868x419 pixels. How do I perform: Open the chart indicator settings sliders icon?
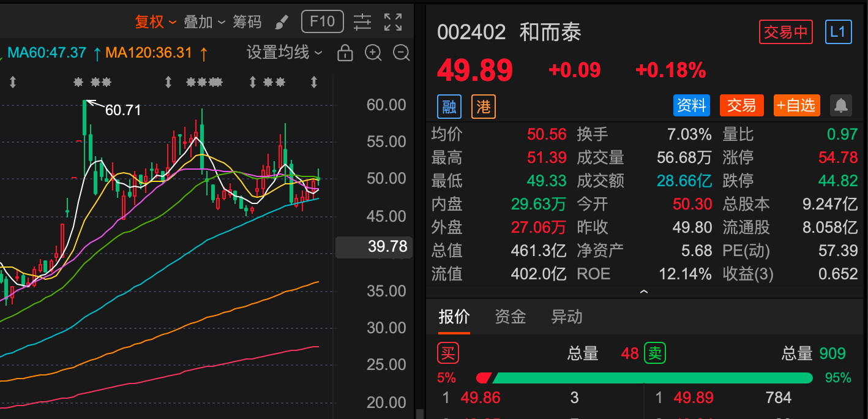click(362, 22)
